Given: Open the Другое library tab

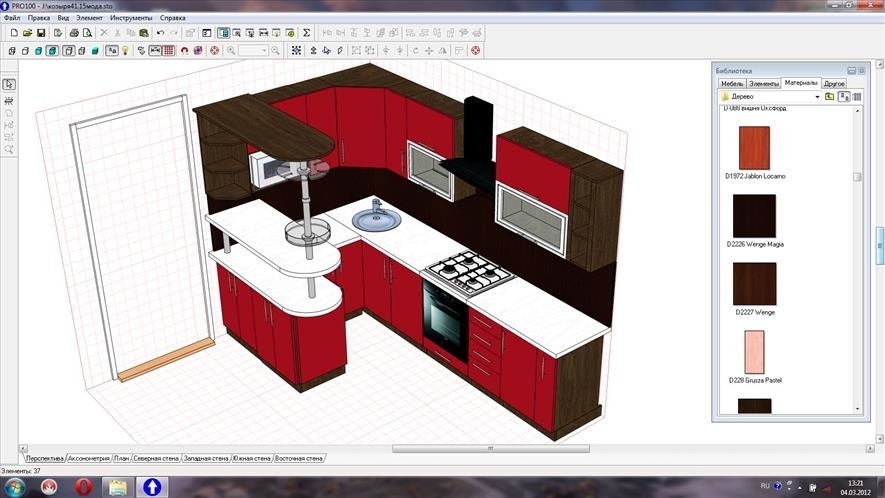Looking at the screenshot, I should click(834, 84).
